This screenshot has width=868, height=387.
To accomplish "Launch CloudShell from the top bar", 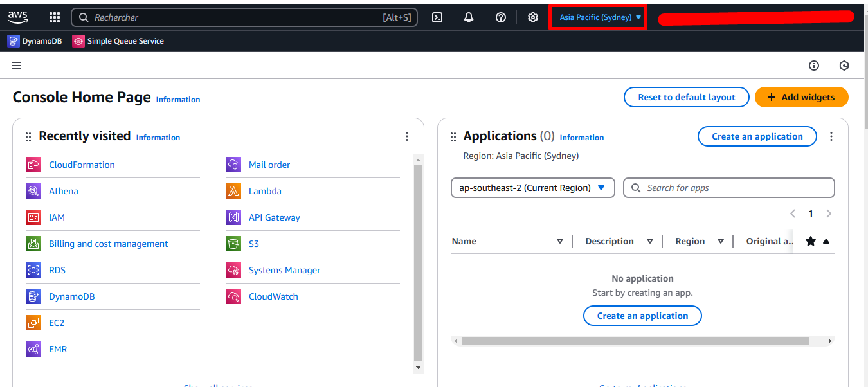I will point(437,17).
